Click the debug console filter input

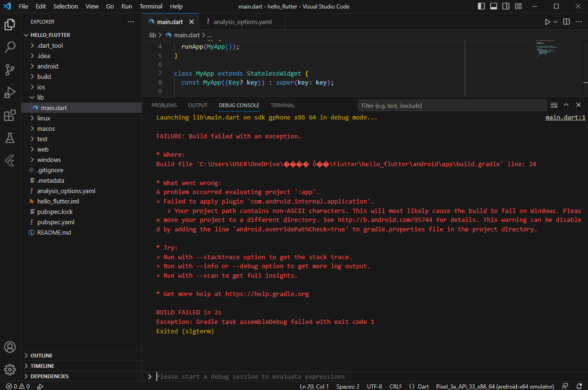(452, 105)
